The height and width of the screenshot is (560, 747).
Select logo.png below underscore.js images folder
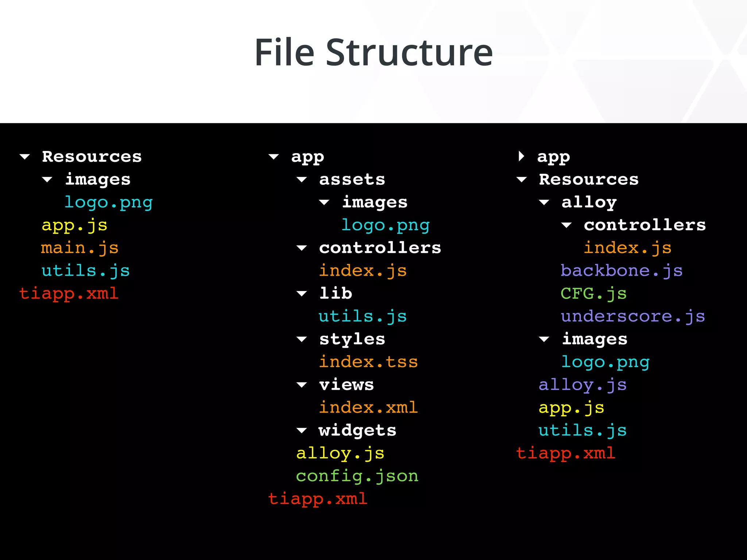coord(605,362)
